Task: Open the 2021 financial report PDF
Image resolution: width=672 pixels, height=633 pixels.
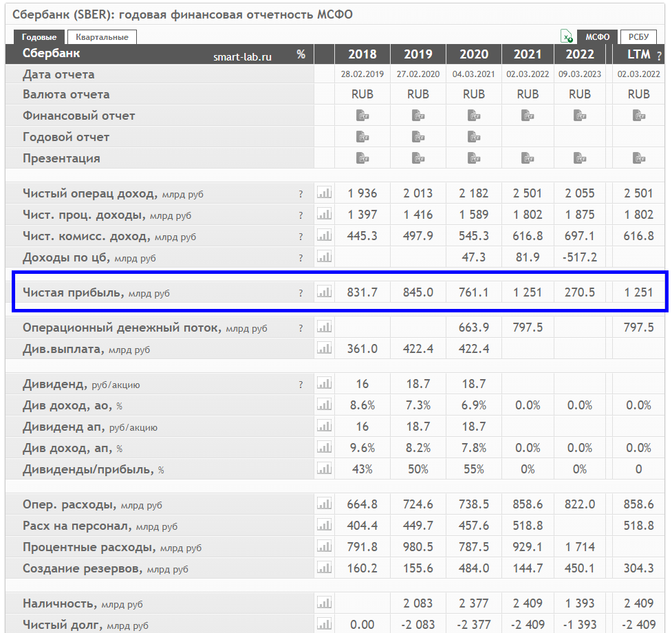Action: tap(528, 116)
